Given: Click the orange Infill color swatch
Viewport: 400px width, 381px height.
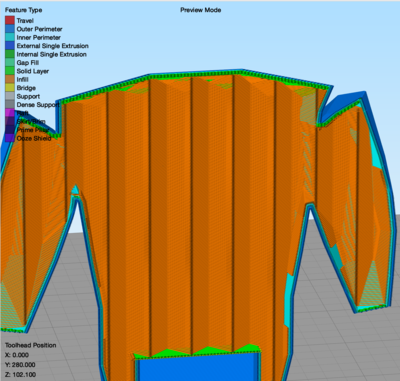Looking at the screenshot, I should tap(10, 79).
